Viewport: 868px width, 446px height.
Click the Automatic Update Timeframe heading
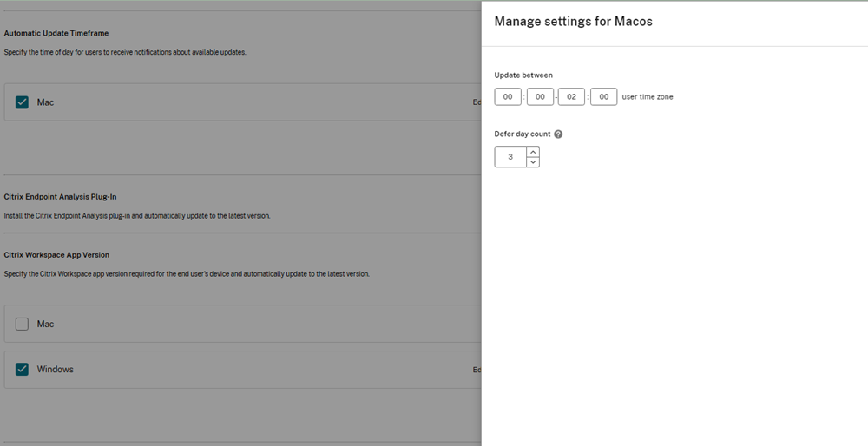pyautogui.click(x=56, y=33)
